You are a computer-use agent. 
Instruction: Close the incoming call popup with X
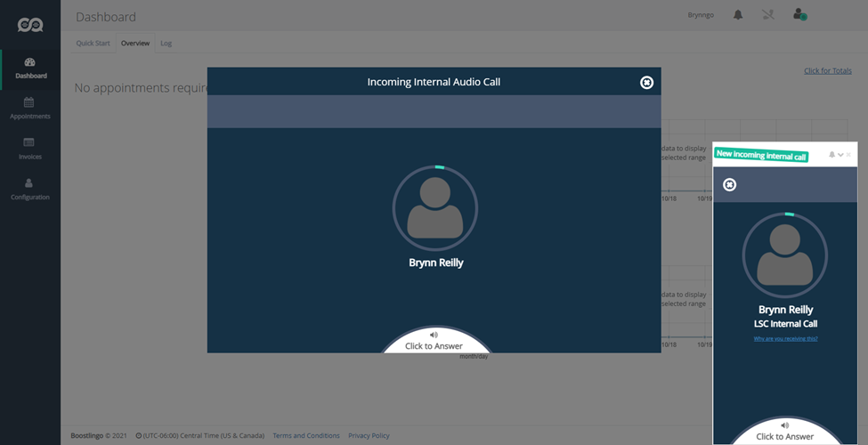coord(848,155)
